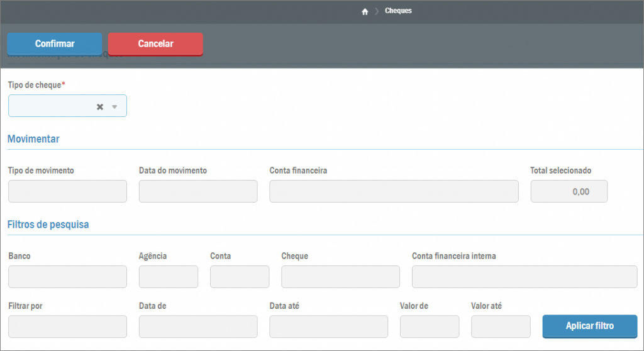Open the Filtrar por field
The image size is (644, 351).
tap(67, 326)
